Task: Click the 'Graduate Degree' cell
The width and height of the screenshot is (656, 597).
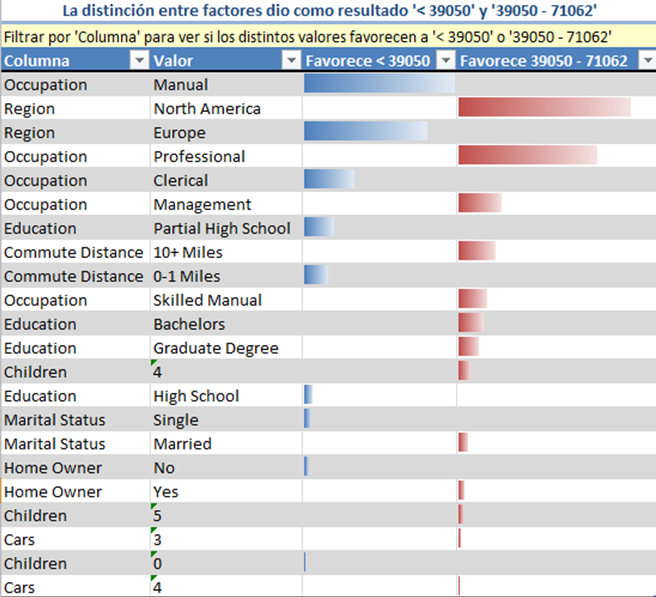Action: pos(216,349)
